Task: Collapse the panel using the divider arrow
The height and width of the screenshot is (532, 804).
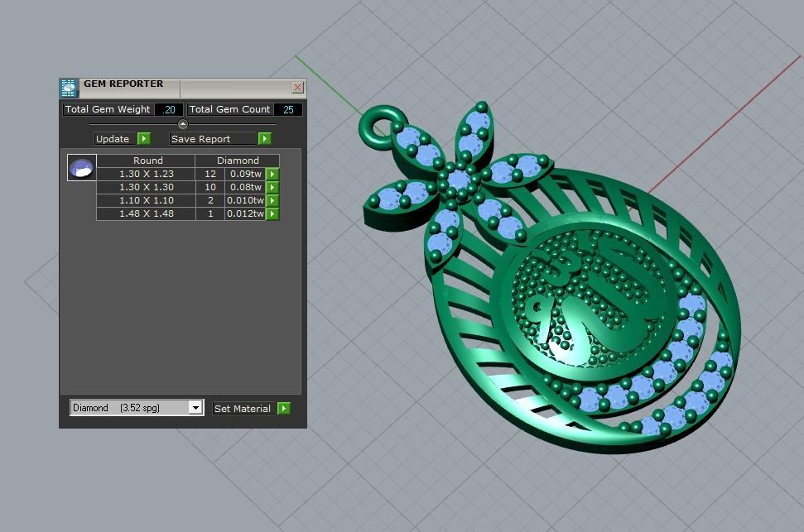Action: 182,124
